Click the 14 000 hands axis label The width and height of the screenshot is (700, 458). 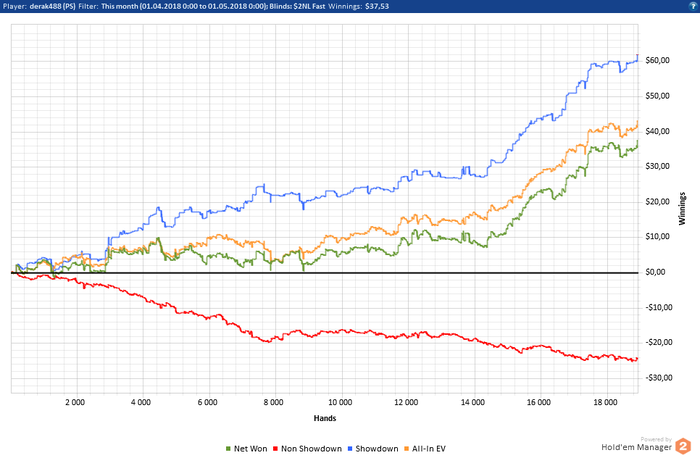tap(473, 402)
